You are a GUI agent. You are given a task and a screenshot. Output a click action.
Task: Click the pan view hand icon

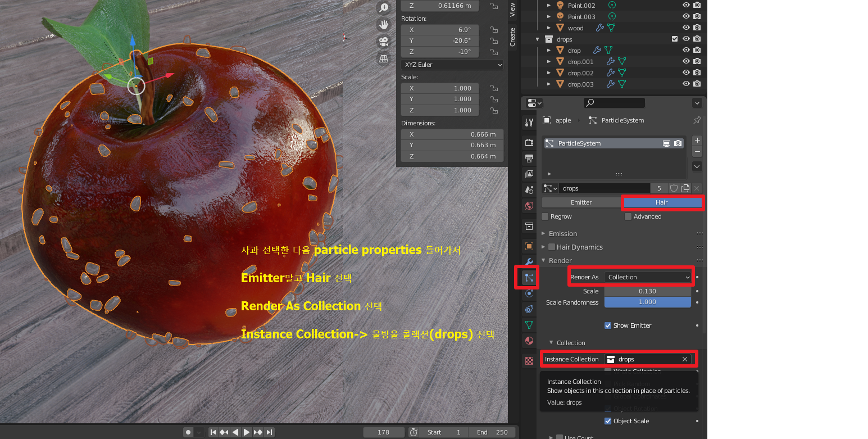384,25
